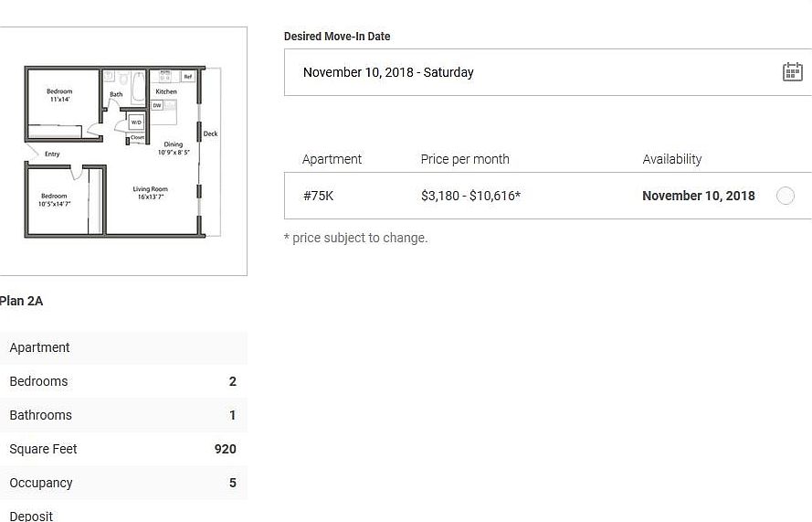
Task: Select the Bedrooms row in details table
Action: click(121, 381)
